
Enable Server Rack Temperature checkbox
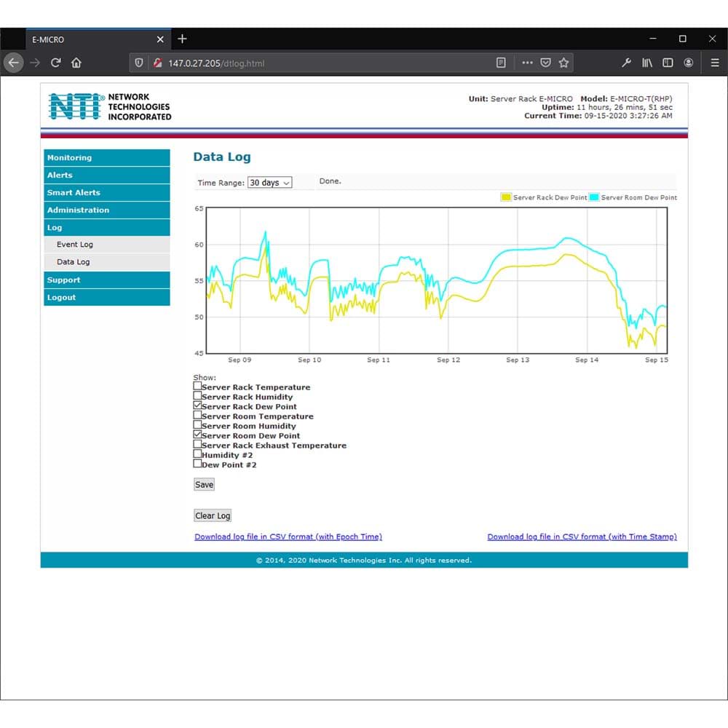coord(197,386)
